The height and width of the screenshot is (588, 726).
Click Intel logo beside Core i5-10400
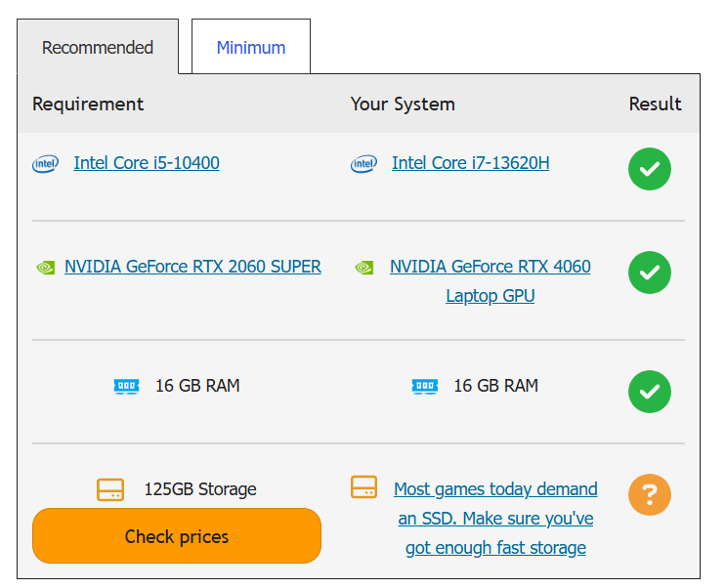pos(45,164)
